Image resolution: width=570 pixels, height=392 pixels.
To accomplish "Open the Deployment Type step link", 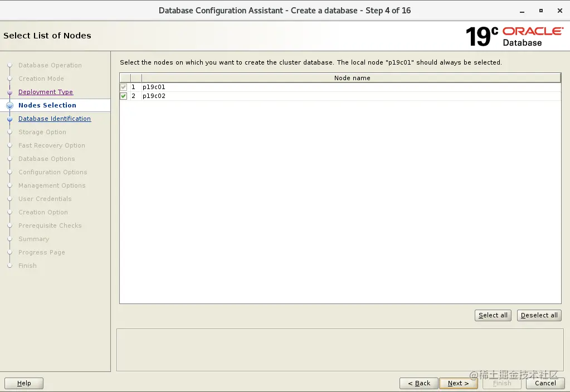I will [46, 92].
